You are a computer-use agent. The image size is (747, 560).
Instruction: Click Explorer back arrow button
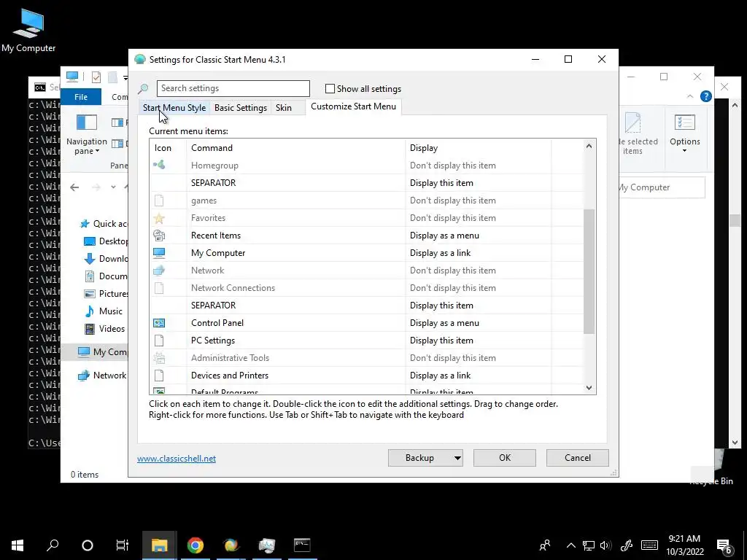(75, 187)
